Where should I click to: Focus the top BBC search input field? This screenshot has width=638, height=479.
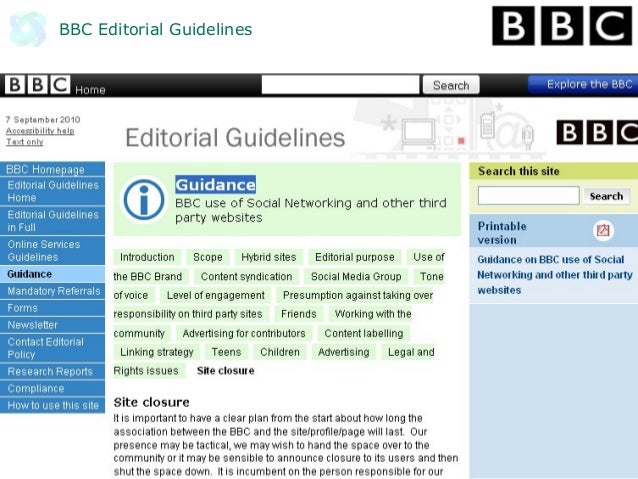[340, 85]
